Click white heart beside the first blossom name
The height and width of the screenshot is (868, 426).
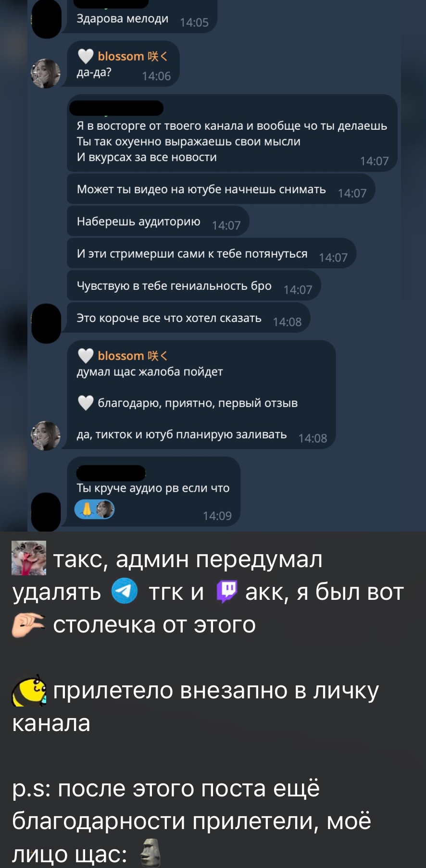pyautogui.click(x=86, y=56)
